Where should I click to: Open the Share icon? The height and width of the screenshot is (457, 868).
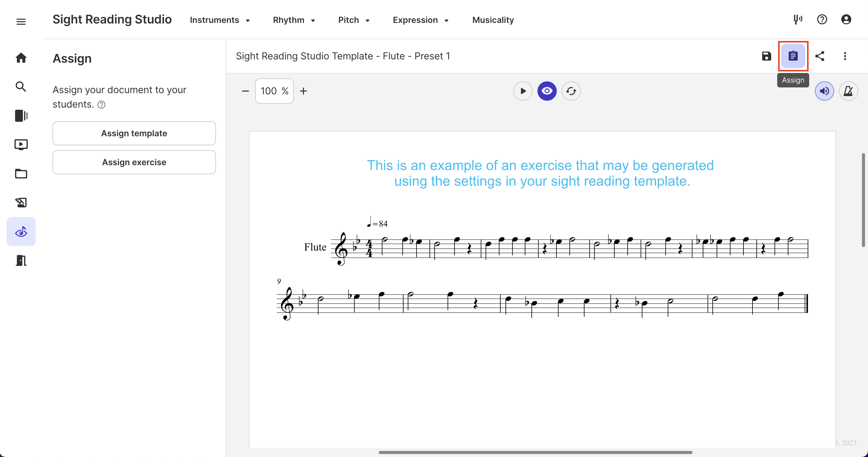point(819,56)
